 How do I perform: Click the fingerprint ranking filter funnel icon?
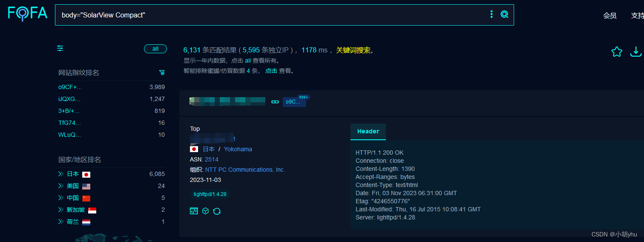coord(162,73)
